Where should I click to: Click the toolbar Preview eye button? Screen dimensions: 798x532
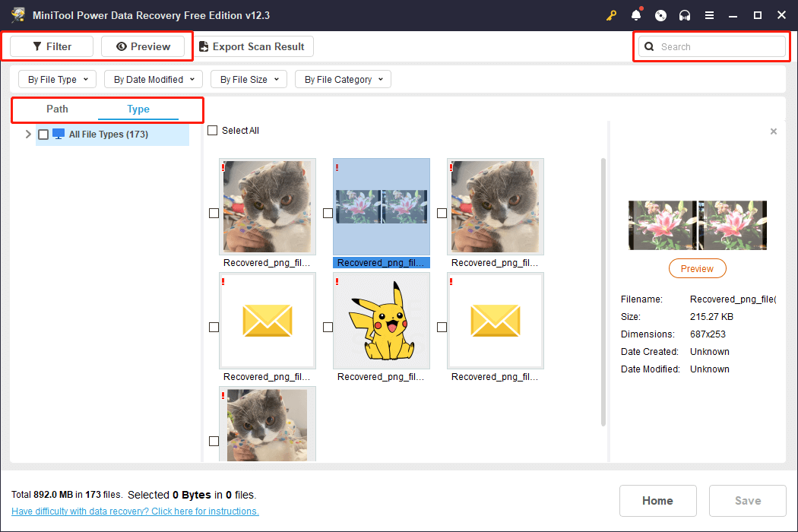[x=143, y=46]
